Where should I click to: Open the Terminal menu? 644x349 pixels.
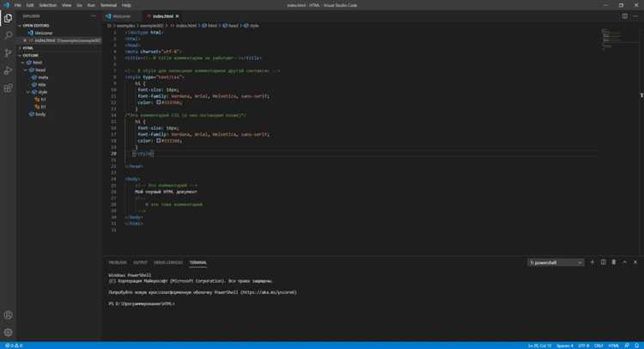tap(108, 5)
